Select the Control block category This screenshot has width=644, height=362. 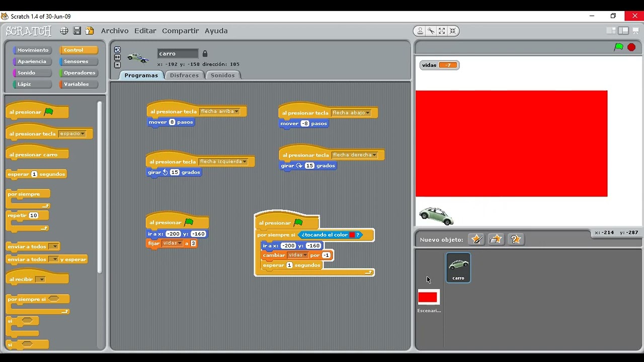[79, 50]
